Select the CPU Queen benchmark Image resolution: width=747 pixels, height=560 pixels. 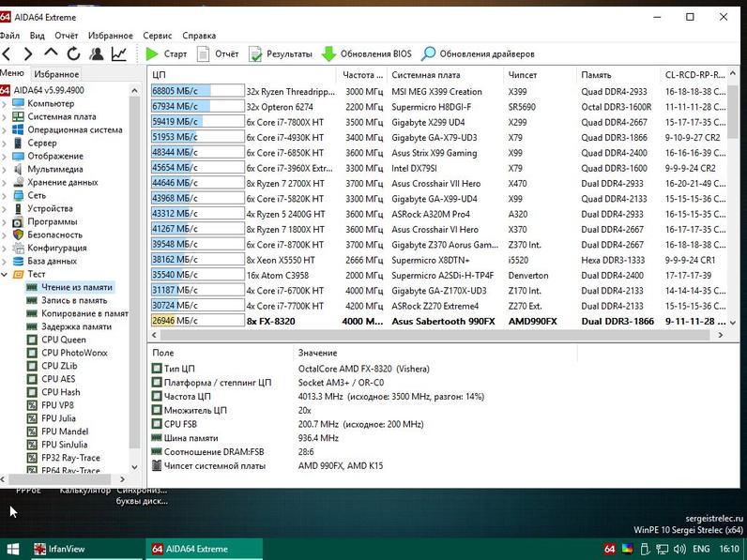pos(64,340)
